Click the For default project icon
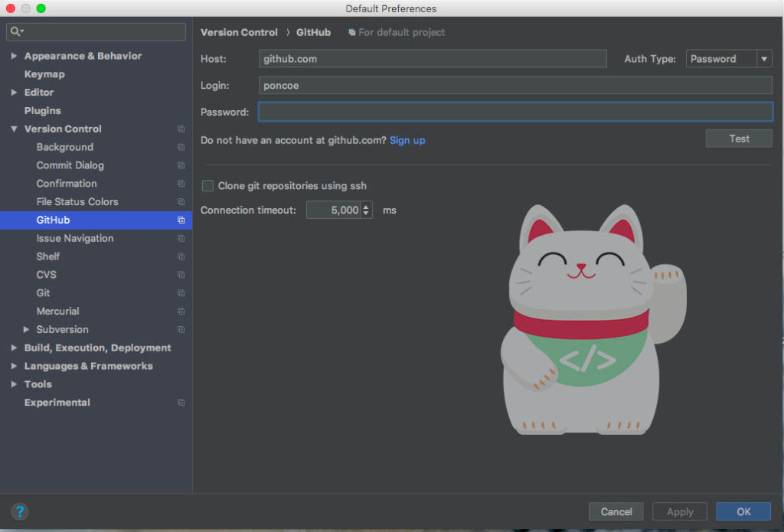 [x=352, y=32]
